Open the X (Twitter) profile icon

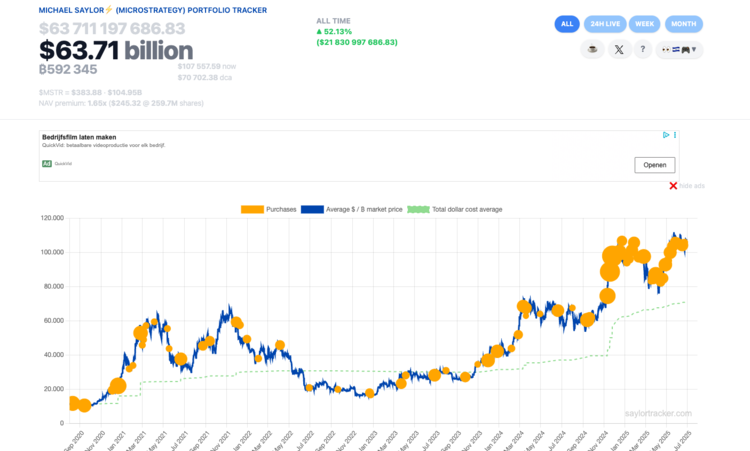pyautogui.click(x=619, y=49)
